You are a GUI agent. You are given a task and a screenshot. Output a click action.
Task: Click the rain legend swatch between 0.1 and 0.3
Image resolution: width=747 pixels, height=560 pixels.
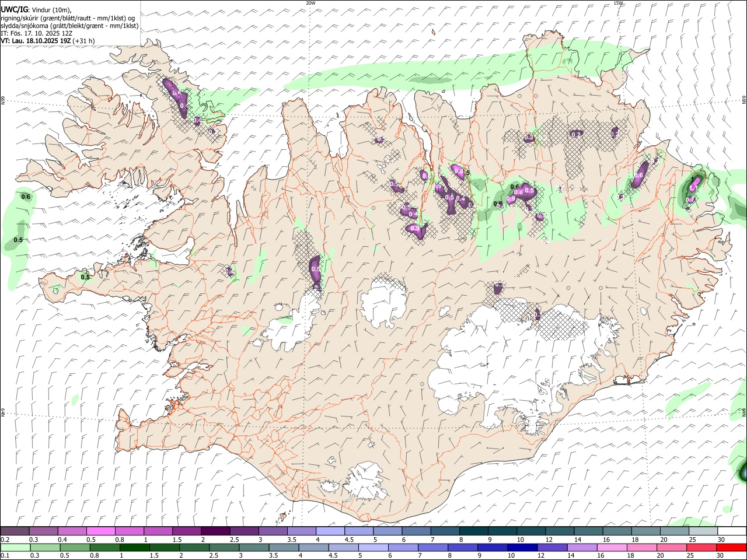(16, 547)
